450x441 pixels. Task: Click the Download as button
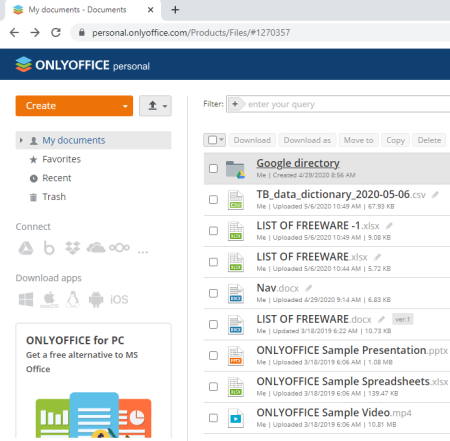pos(307,140)
